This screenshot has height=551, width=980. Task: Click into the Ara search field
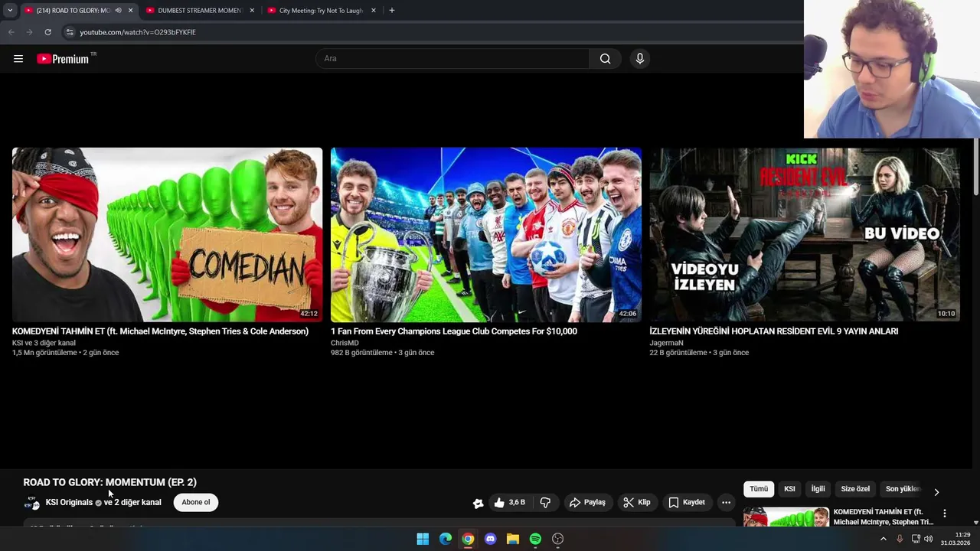(452, 59)
